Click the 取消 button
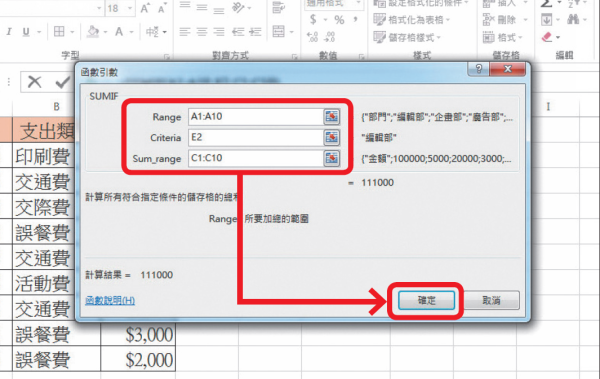 pyautogui.click(x=491, y=301)
